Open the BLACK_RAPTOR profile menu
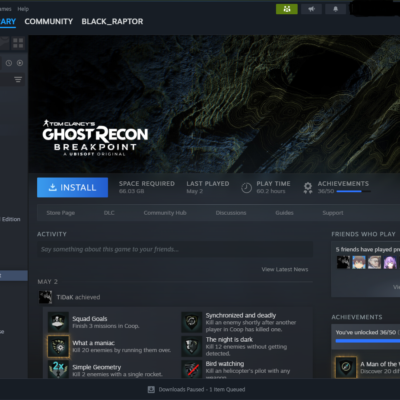400x400 pixels. pos(112,21)
